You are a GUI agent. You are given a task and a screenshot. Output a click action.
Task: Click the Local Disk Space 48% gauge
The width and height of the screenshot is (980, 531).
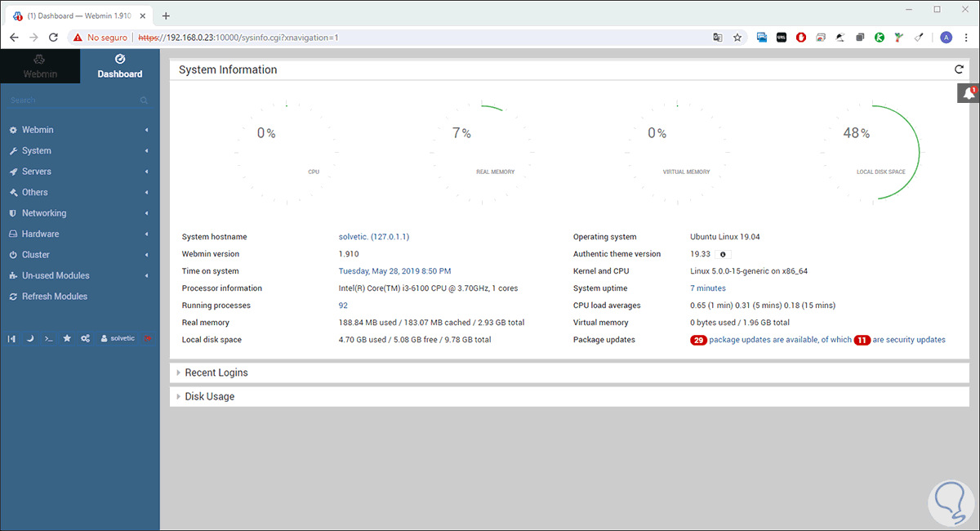pyautogui.click(x=873, y=153)
